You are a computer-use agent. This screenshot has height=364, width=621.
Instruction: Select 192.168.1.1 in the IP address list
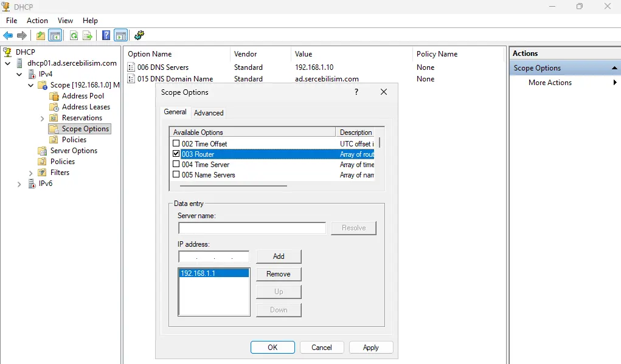tap(214, 273)
